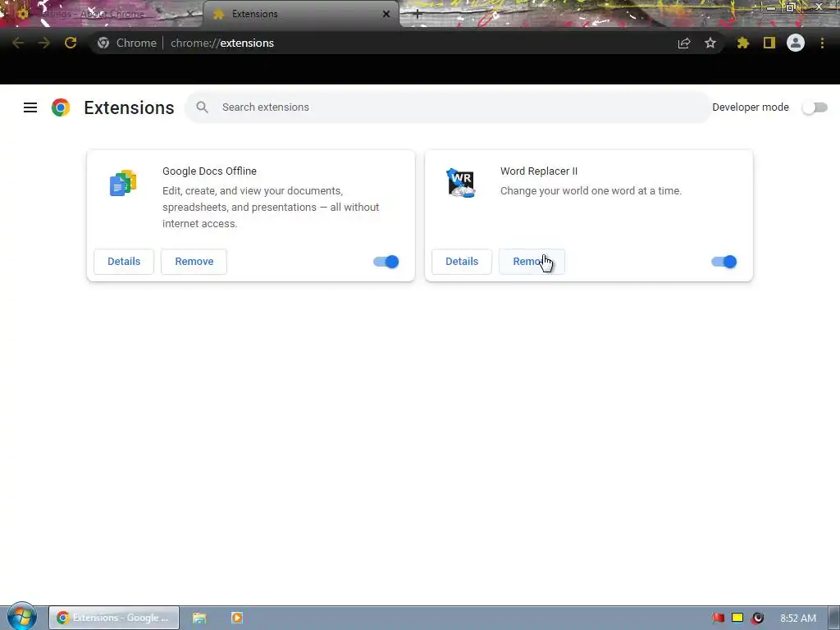Open Details for Word Replacer II

coord(462,262)
